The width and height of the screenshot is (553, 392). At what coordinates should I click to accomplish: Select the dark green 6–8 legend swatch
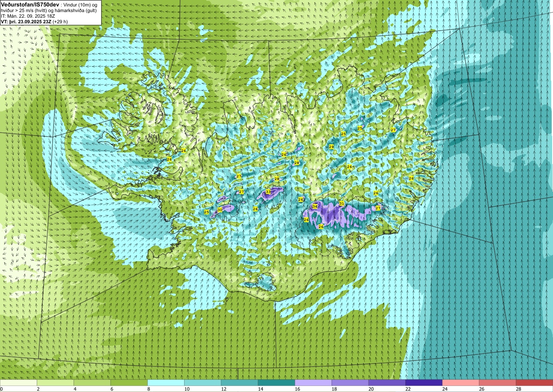(x=129, y=383)
